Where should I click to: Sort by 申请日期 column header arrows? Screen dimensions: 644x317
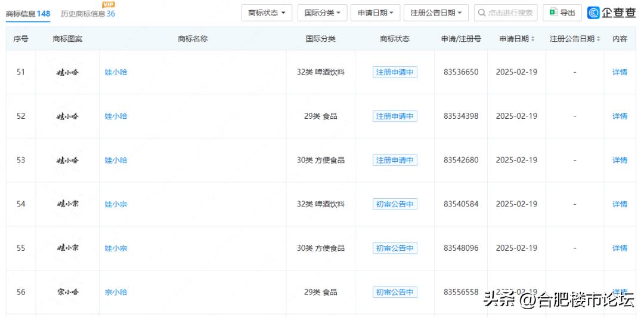(532, 39)
